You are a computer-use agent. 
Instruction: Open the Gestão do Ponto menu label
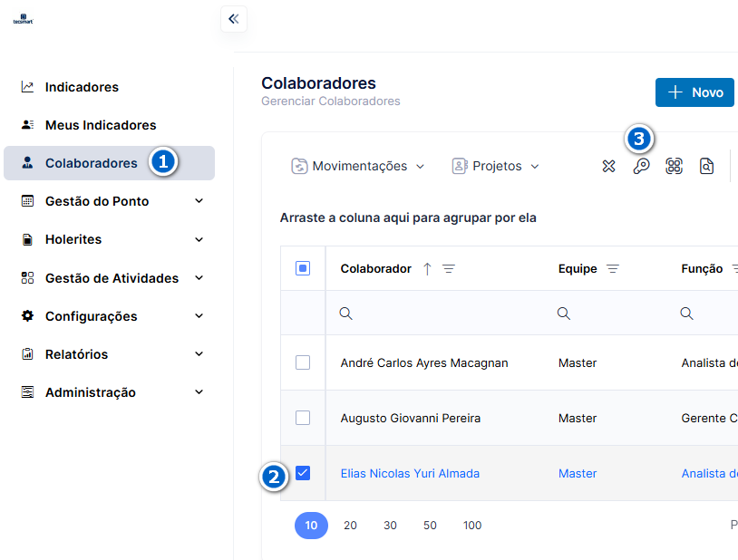click(97, 201)
